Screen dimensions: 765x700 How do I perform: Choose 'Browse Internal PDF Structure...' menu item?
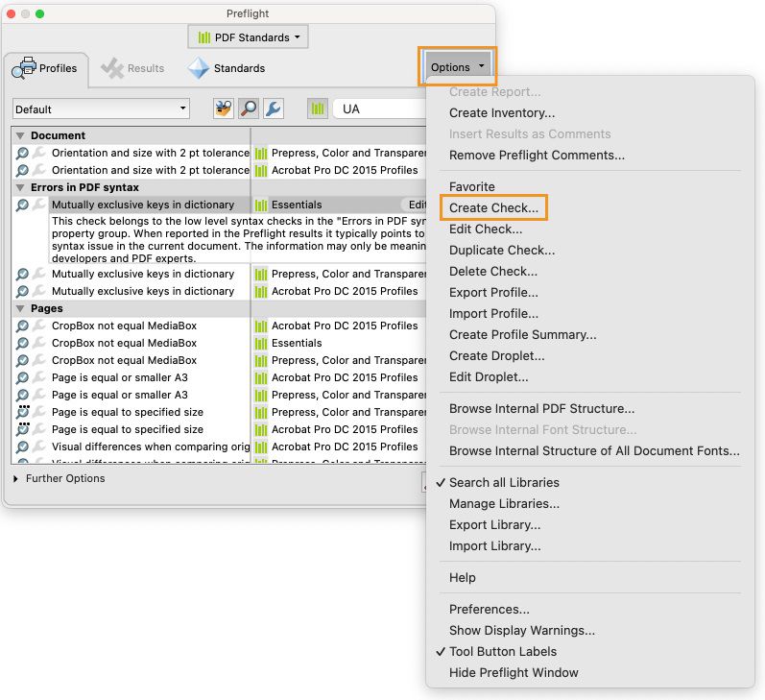[541, 409]
